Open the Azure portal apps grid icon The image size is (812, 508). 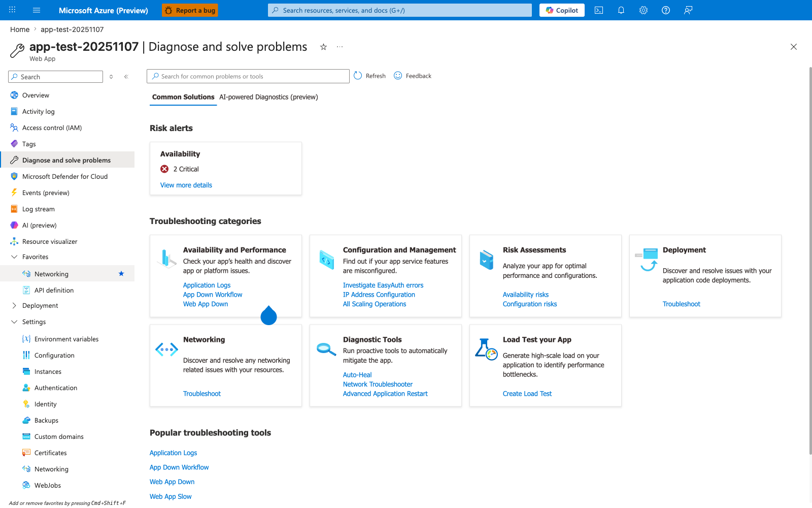coord(12,10)
